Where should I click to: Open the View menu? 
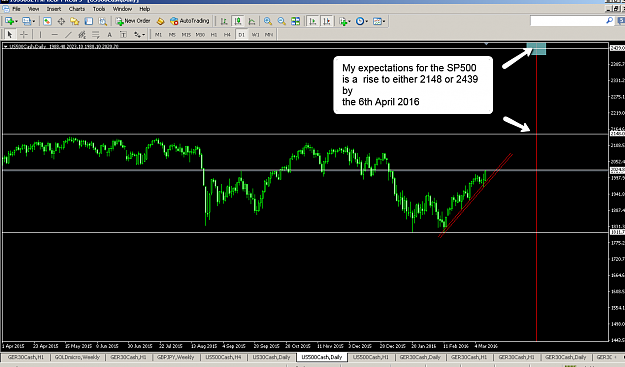33,9
